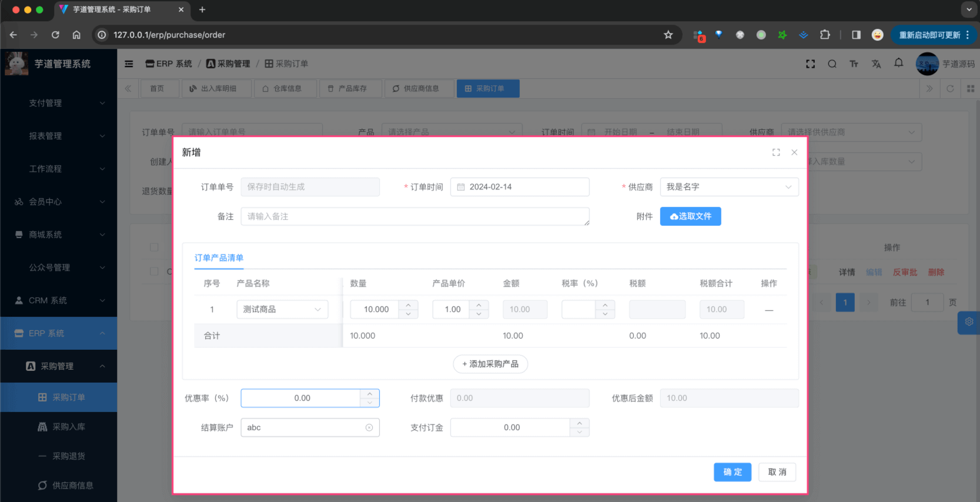Open the 测试商品 product name dropdown
The width and height of the screenshot is (980, 502).
[x=282, y=309]
